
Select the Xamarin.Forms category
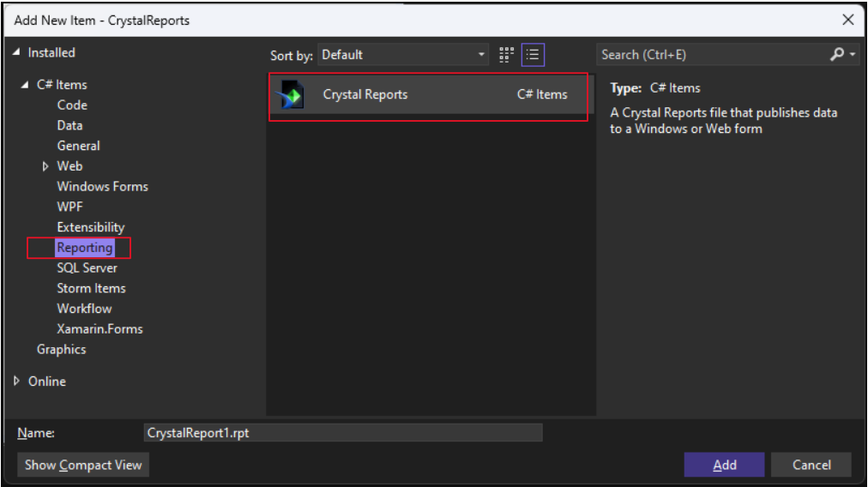[x=99, y=329]
